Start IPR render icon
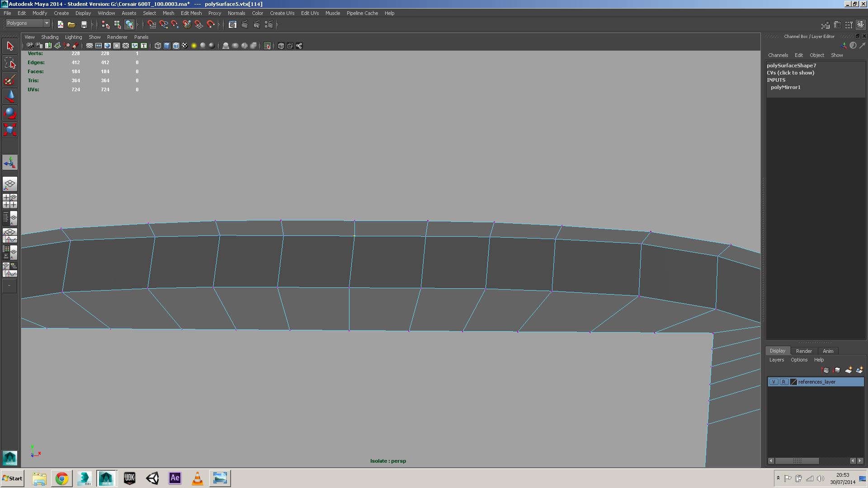The height and width of the screenshot is (488, 868). 257,24
